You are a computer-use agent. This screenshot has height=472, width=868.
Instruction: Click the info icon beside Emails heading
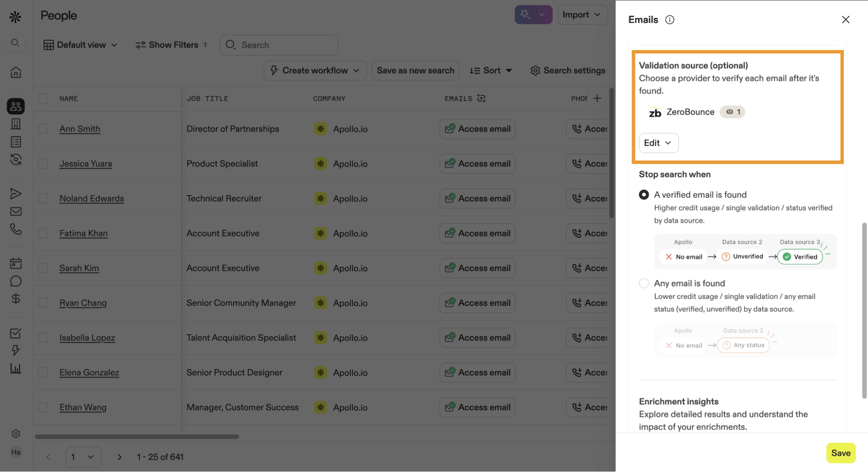(x=670, y=20)
